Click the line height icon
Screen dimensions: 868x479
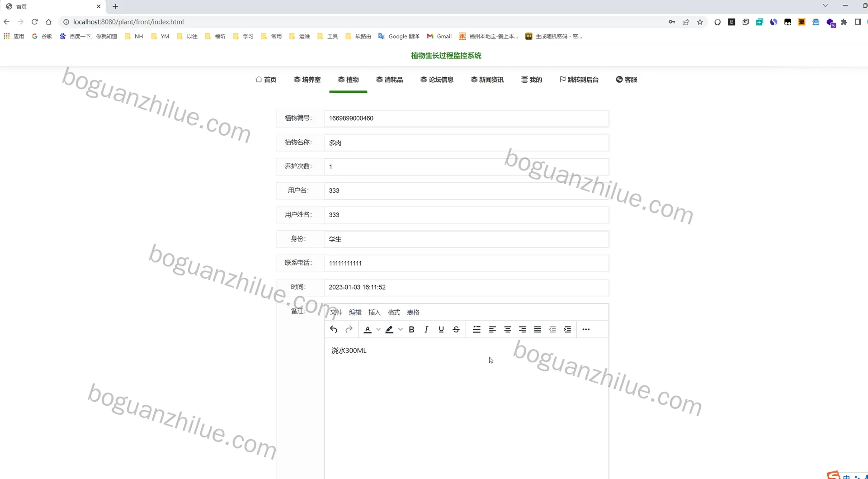[x=476, y=330]
